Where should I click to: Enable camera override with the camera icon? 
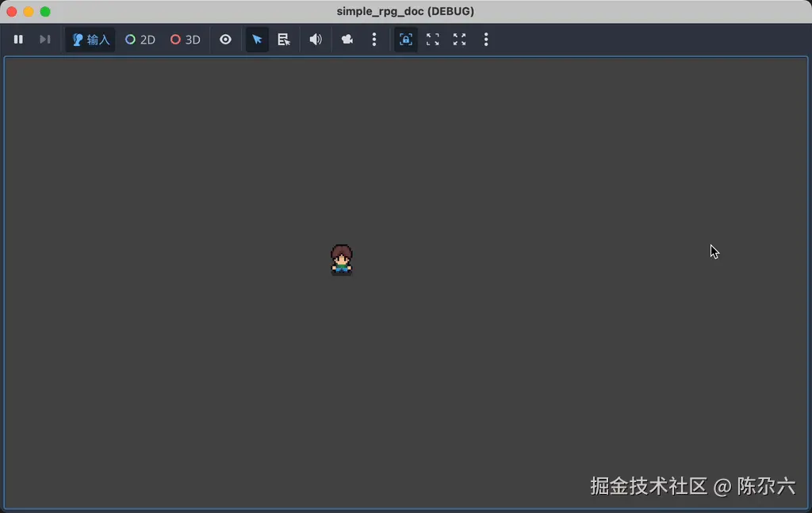(x=347, y=39)
